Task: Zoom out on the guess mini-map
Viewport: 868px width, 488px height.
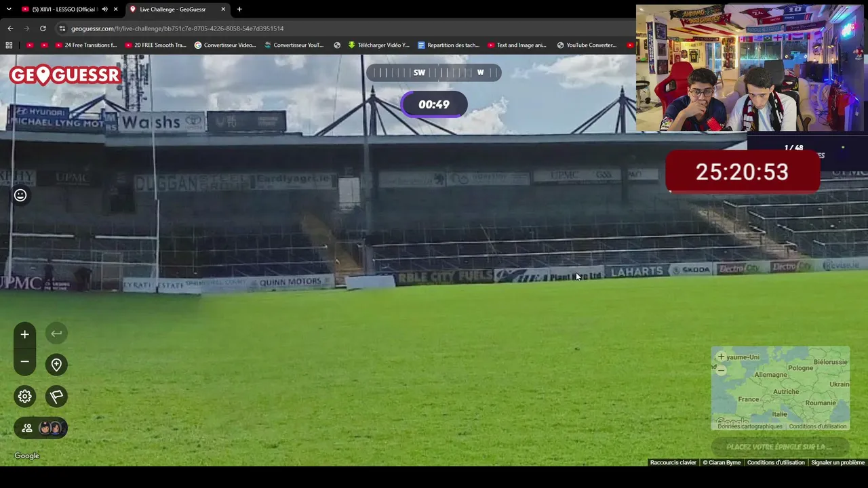Action: pyautogui.click(x=721, y=370)
